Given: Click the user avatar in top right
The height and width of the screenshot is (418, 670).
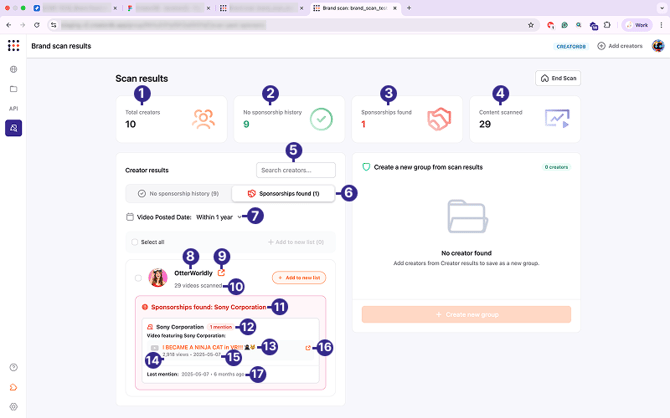Looking at the screenshot, I should click(658, 46).
